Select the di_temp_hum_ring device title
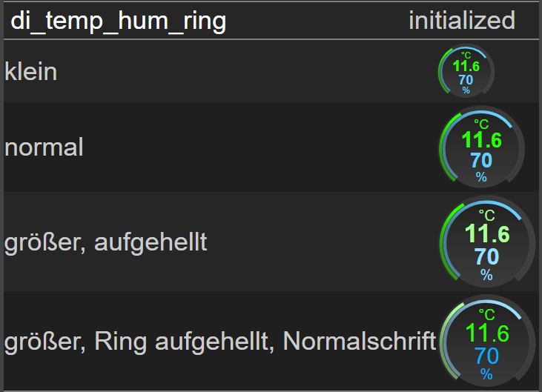The width and height of the screenshot is (542, 392). [119, 21]
